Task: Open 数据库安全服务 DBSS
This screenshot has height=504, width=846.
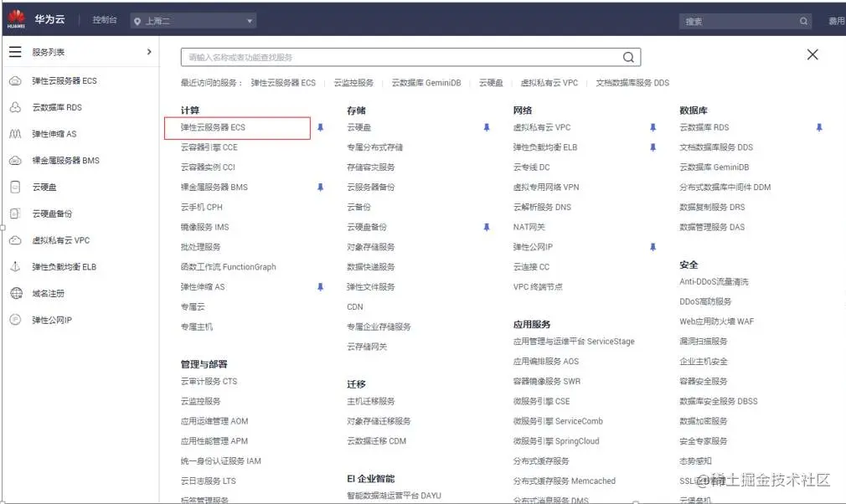Action: coord(719,401)
